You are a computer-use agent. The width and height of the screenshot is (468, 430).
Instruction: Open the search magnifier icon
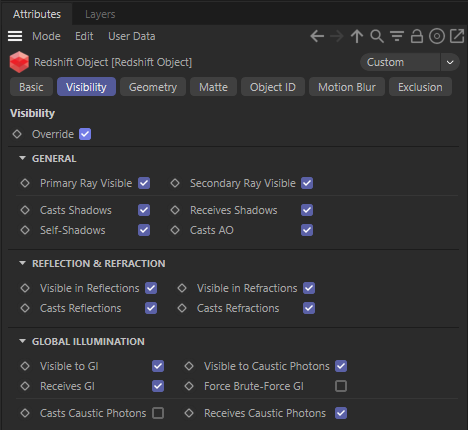(x=377, y=36)
